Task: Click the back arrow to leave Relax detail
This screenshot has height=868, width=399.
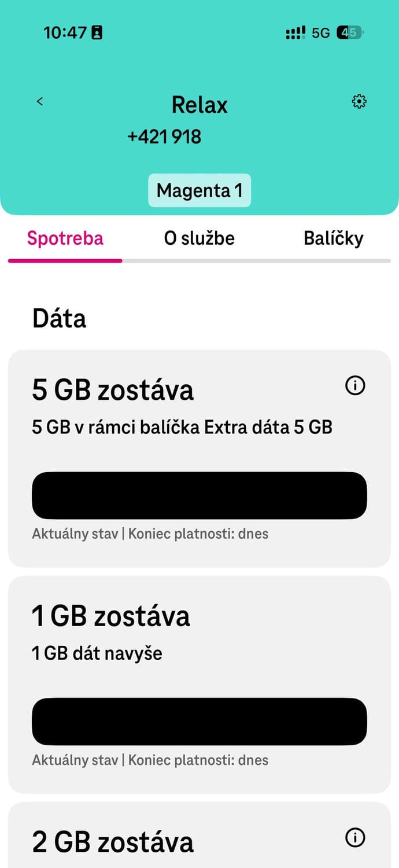Action: click(x=39, y=101)
